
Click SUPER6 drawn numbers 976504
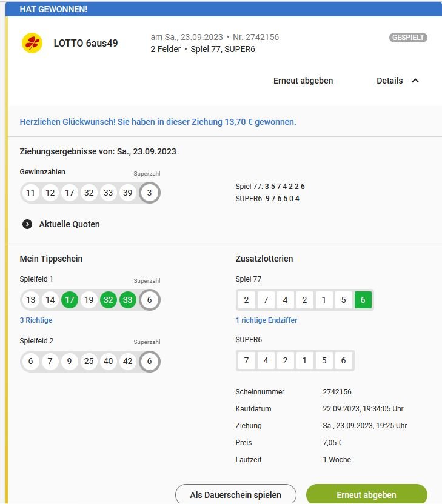tap(283, 199)
